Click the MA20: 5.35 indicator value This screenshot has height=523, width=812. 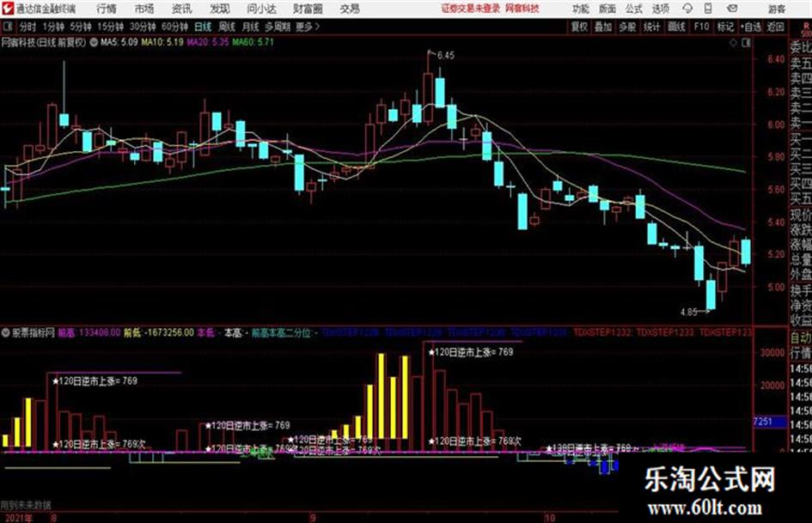point(208,42)
